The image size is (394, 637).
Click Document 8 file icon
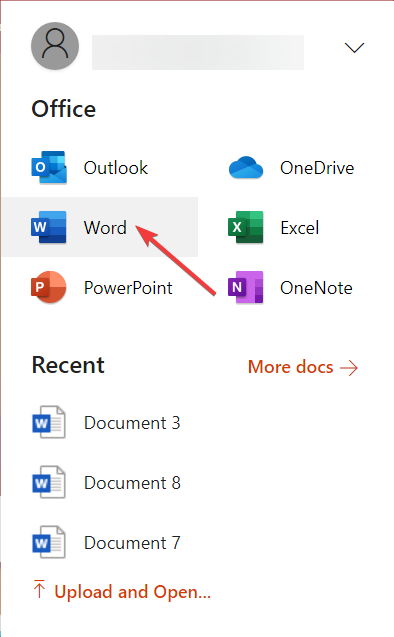click(x=49, y=482)
